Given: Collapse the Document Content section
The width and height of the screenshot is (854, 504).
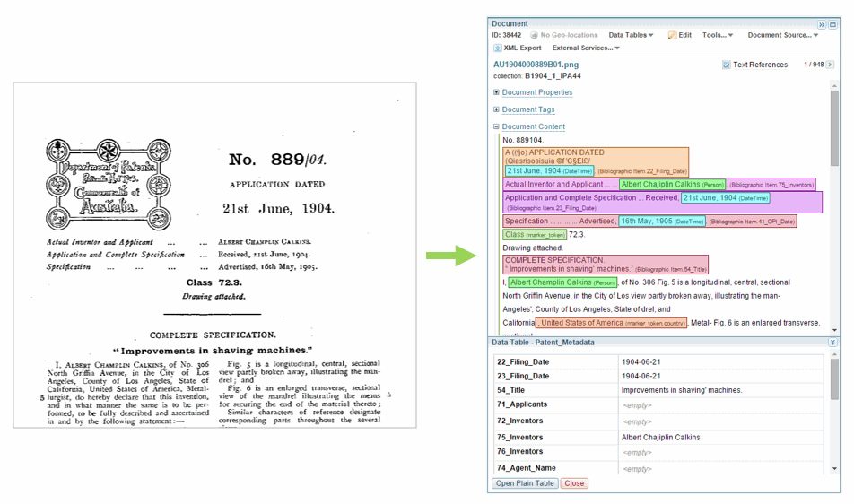Looking at the screenshot, I should point(496,126).
